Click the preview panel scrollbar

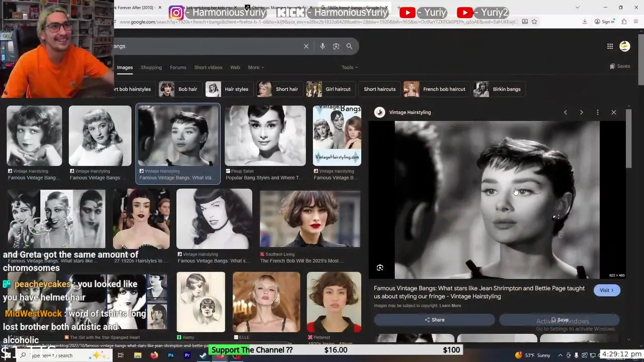point(629,138)
